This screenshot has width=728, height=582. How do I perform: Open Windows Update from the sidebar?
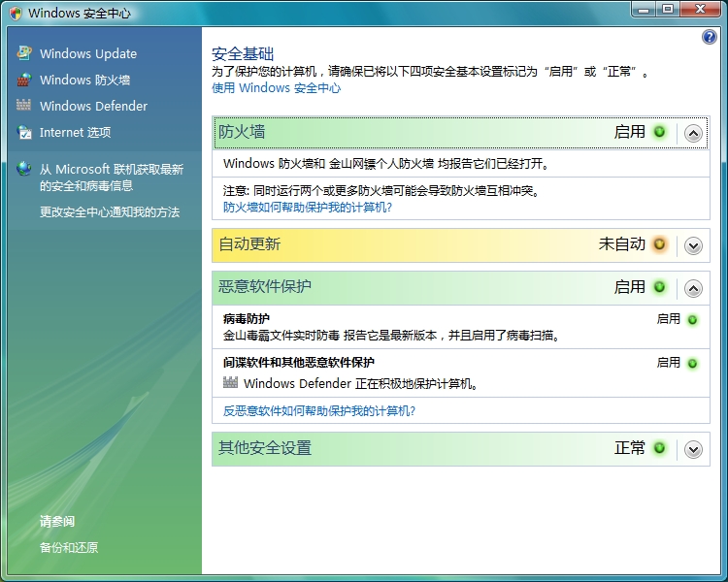pos(88,54)
